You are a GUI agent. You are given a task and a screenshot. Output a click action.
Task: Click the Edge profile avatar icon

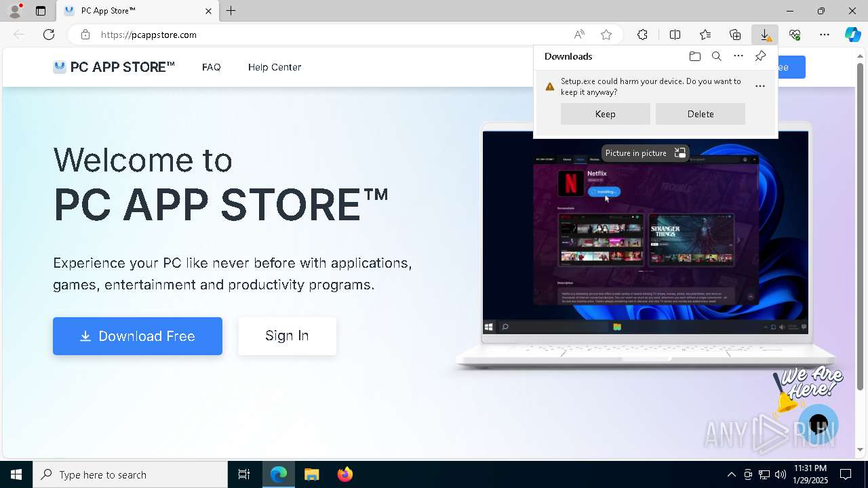pyautogui.click(x=14, y=11)
